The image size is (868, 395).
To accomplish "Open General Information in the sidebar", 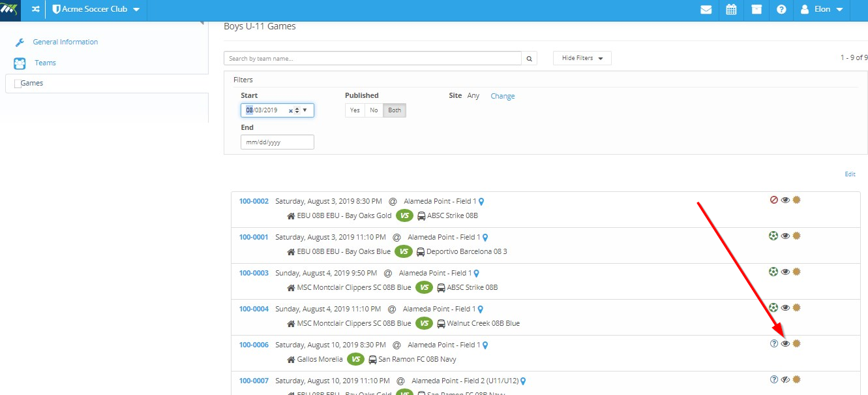I will coord(65,42).
